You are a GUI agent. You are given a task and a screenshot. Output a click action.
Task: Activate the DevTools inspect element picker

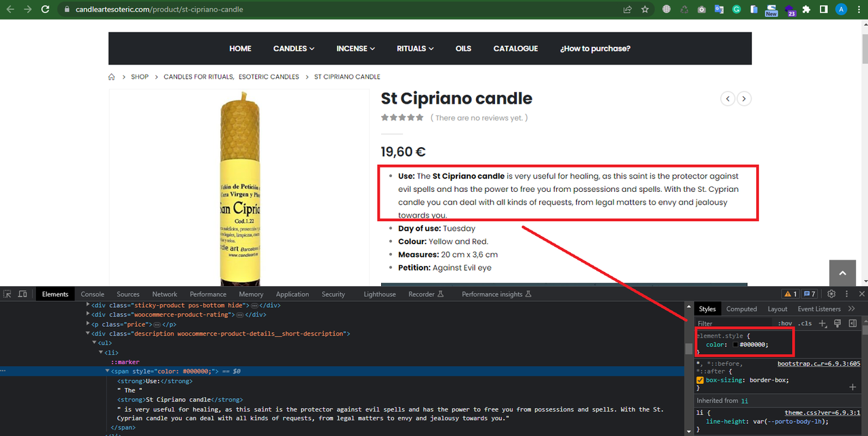point(7,294)
